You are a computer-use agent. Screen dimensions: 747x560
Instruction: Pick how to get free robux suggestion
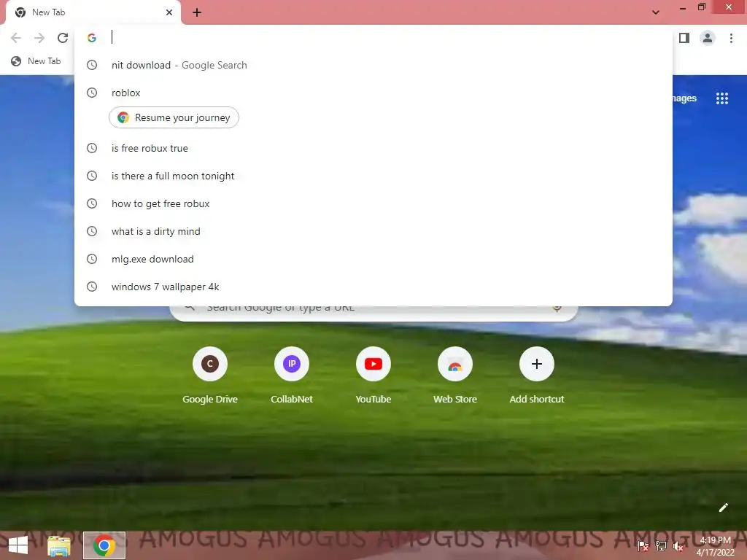click(x=373, y=204)
